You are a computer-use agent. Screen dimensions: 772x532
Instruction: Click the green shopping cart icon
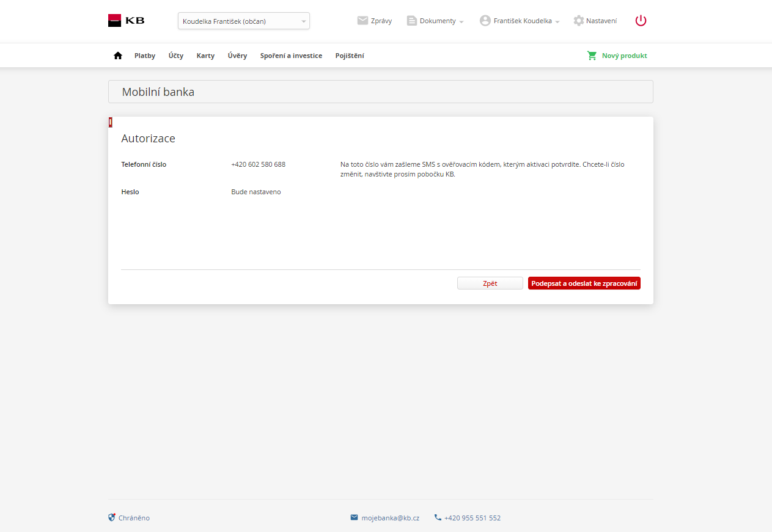(592, 56)
